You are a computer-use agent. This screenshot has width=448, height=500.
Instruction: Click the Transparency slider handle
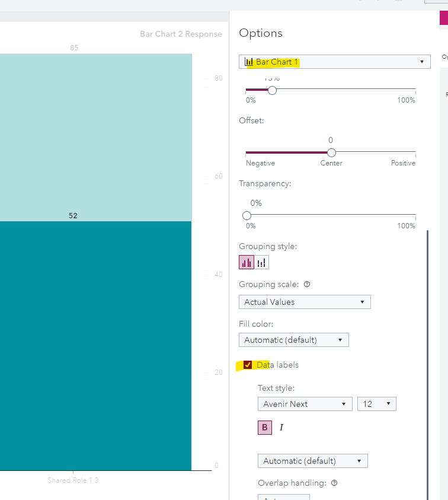pyautogui.click(x=247, y=215)
